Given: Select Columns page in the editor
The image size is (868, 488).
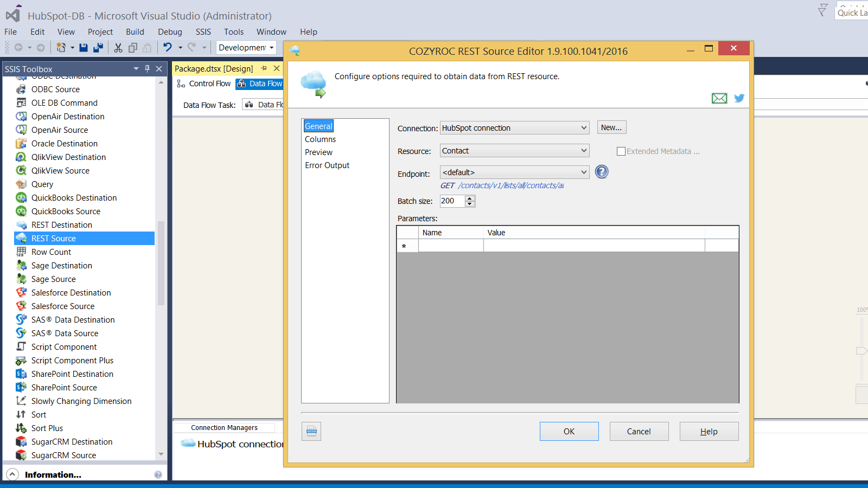Looking at the screenshot, I should point(320,139).
